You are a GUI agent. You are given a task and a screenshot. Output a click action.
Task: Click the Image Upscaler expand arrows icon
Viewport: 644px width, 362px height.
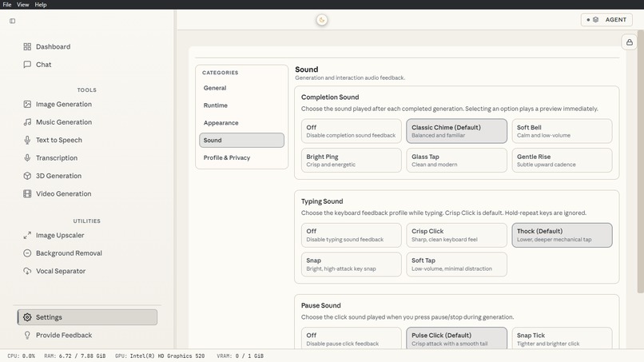click(27, 236)
